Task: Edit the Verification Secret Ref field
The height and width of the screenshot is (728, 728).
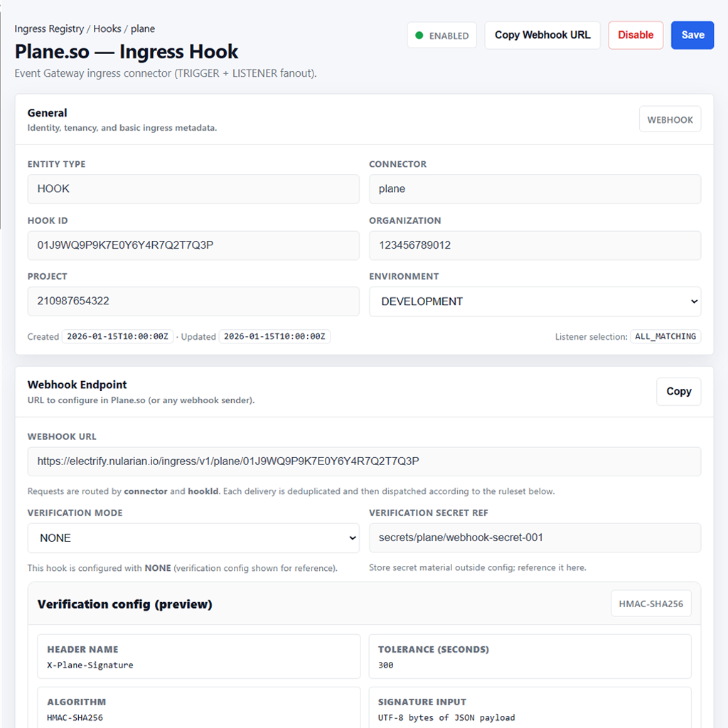Action: (x=535, y=538)
